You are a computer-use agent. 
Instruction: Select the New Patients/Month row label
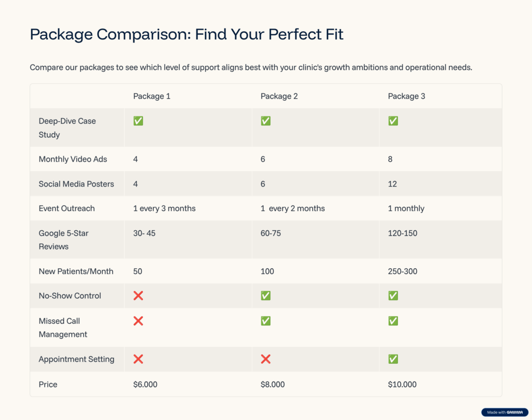(76, 271)
